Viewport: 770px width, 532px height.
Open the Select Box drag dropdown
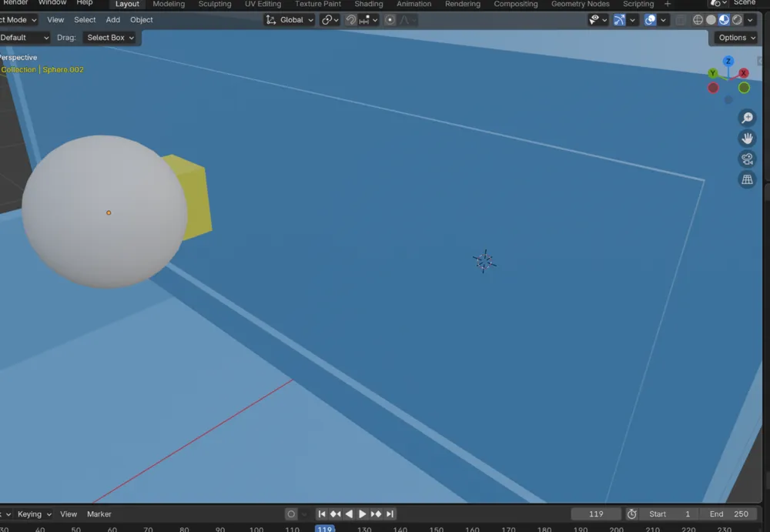(x=110, y=37)
